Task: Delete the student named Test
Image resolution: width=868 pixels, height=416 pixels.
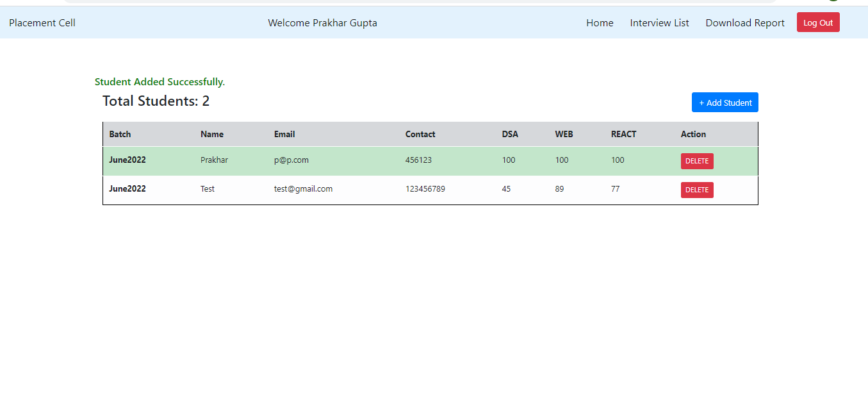Action: point(696,190)
